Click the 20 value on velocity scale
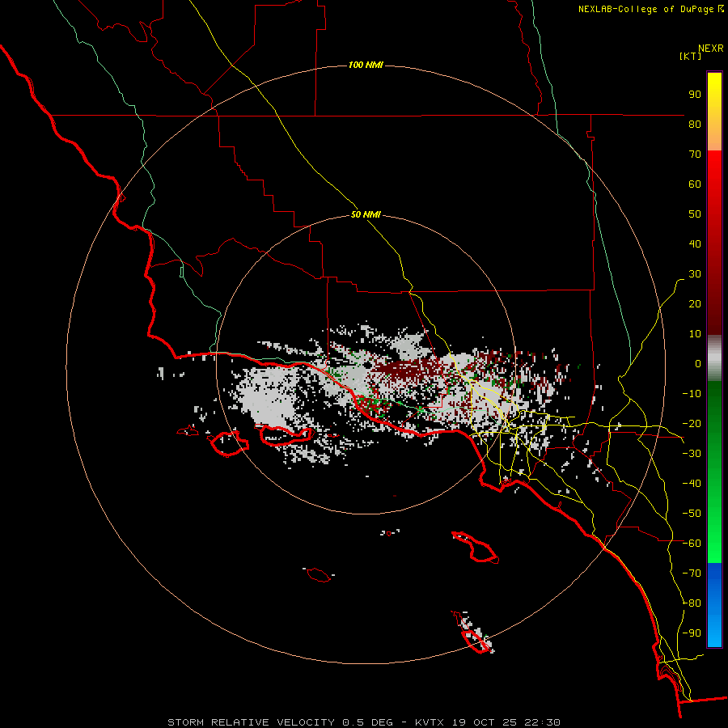The image size is (728, 728). [695, 303]
